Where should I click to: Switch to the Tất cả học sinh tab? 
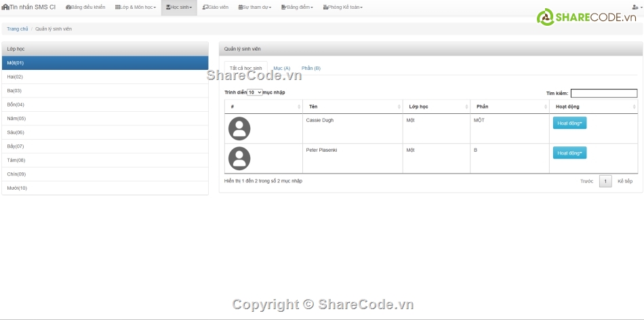tap(245, 68)
